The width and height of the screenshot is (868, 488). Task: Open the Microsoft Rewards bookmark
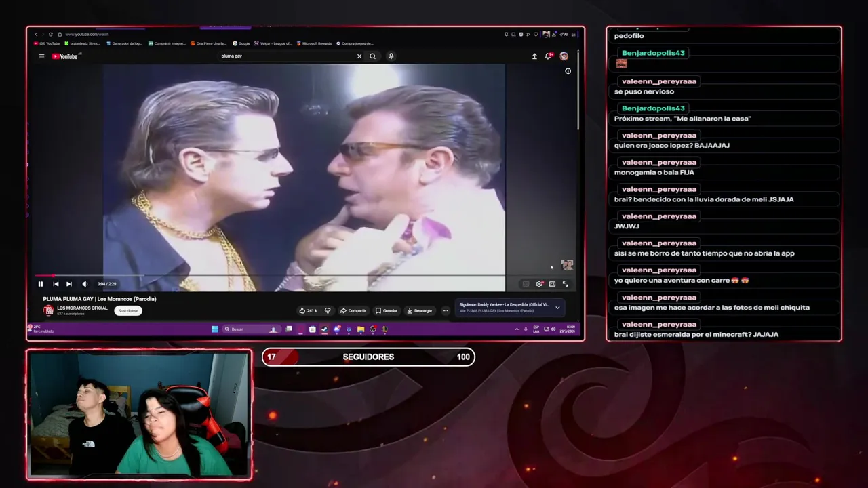pos(314,43)
